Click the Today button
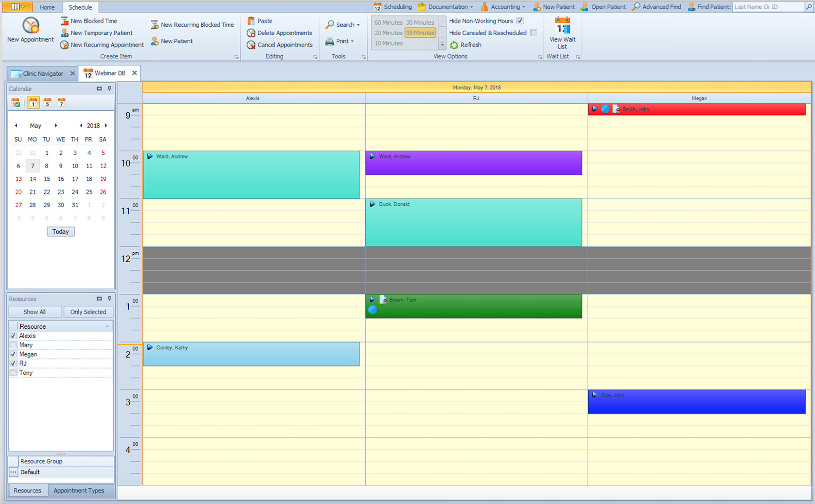The width and height of the screenshot is (815, 504). [60, 232]
